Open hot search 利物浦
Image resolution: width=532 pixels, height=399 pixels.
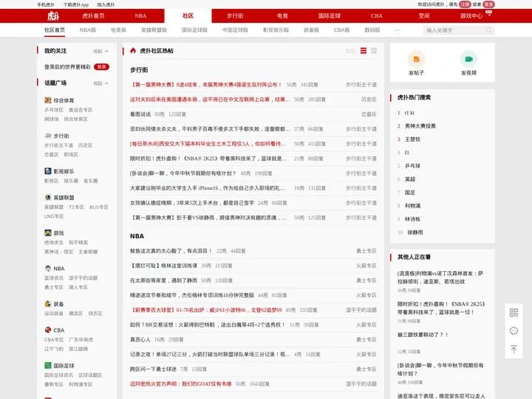click(412, 205)
